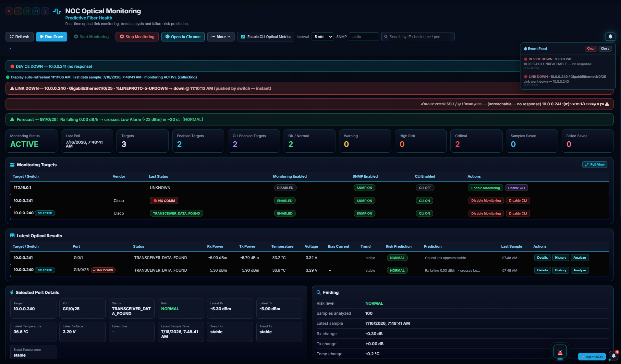
Task: Click the plug icon beside Selected Port Details
Action: click(12, 292)
